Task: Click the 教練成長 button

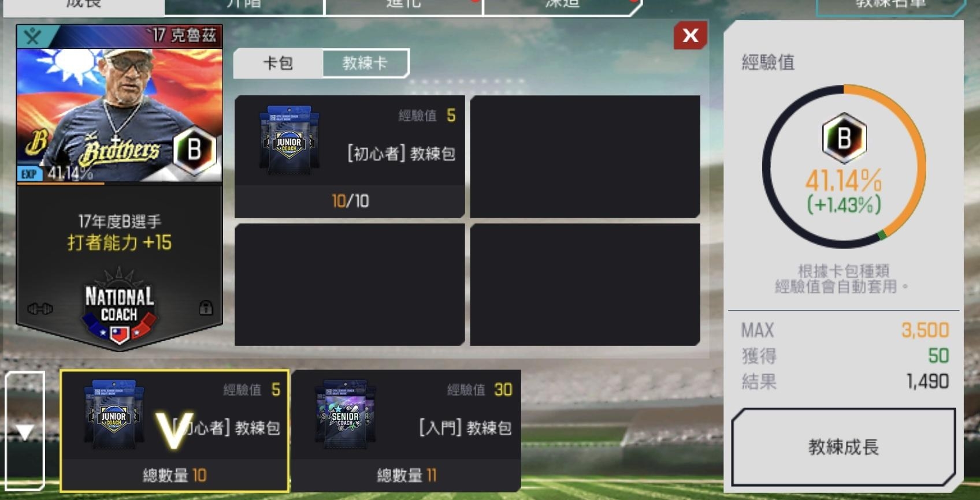Action: point(843,447)
